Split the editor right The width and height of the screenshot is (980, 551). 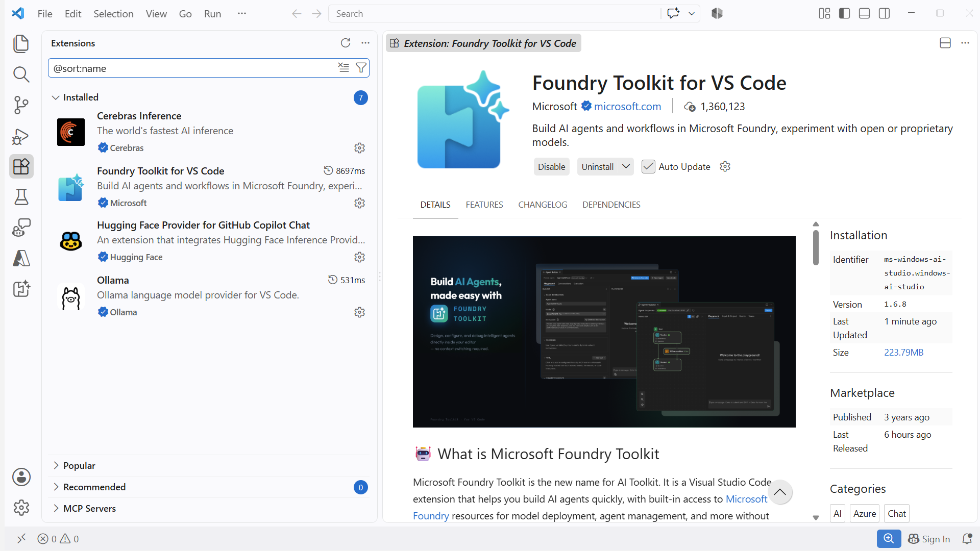(x=945, y=43)
